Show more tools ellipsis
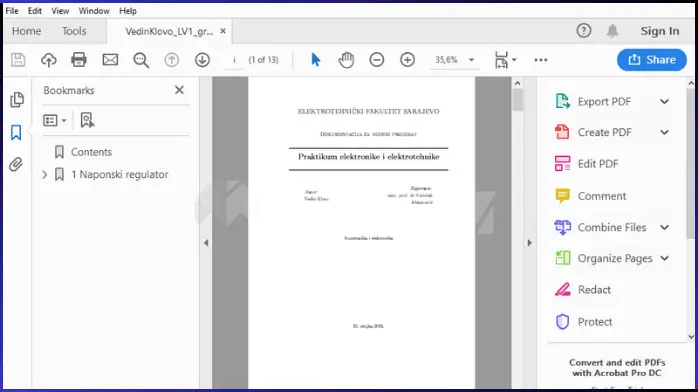Image resolution: width=698 pixels, height=392 pixels. 541,60
